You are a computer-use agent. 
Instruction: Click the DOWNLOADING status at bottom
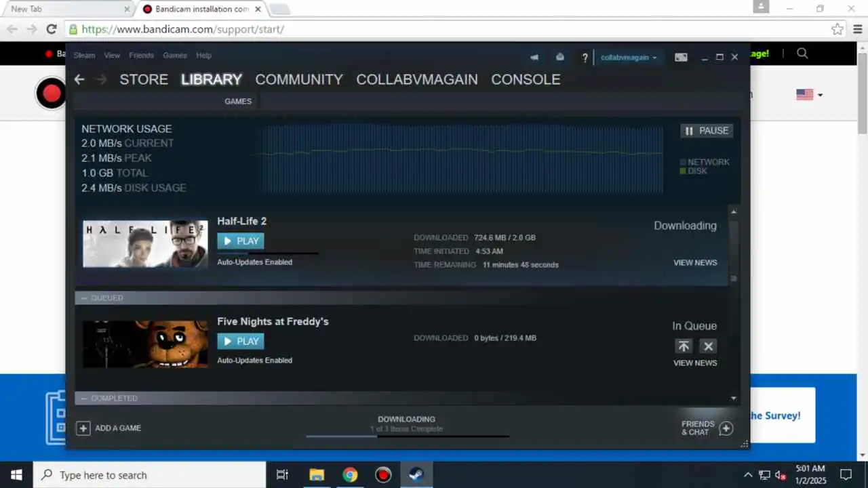pyautogui.click(x=406, y=420)
